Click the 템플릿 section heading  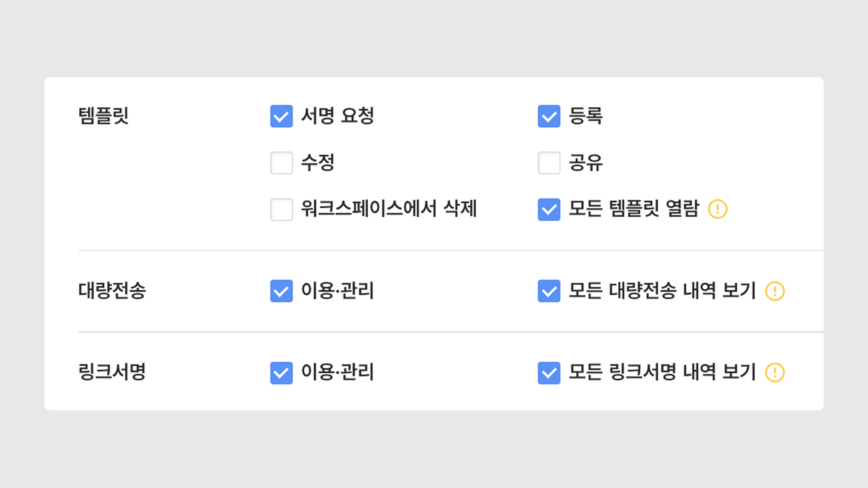click(104, 116)
